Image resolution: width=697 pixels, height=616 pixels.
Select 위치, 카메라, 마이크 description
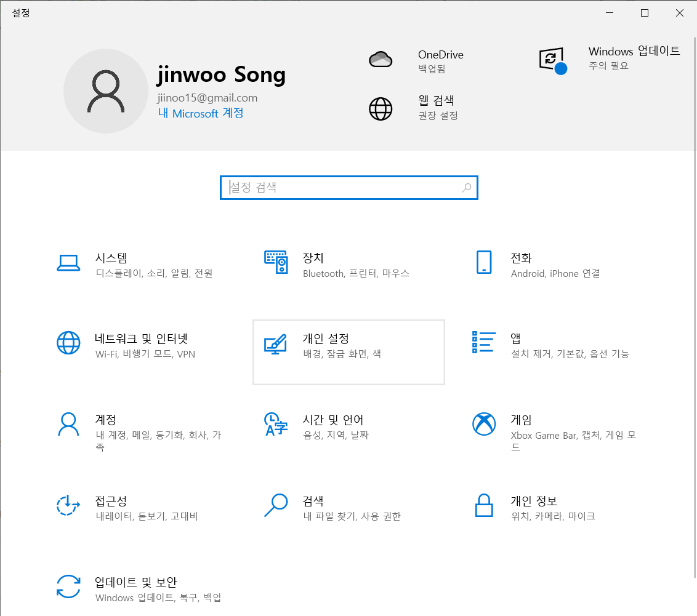(x=552, y=516)
